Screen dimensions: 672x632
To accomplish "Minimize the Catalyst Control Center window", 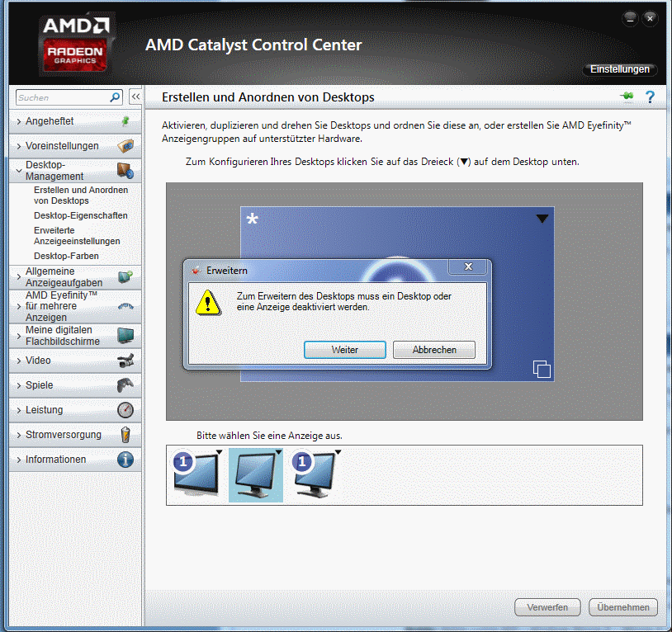I will click(x=630, y=19).
